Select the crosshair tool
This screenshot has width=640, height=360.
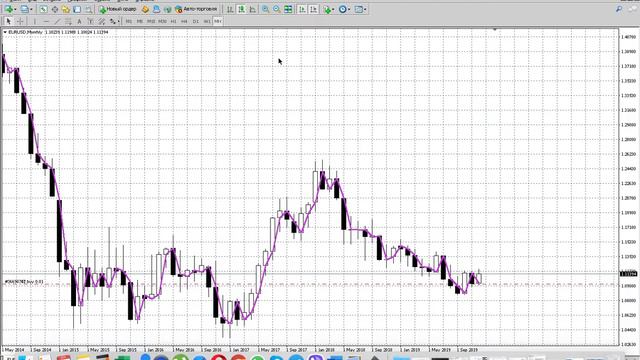click(x=20, y=21)
